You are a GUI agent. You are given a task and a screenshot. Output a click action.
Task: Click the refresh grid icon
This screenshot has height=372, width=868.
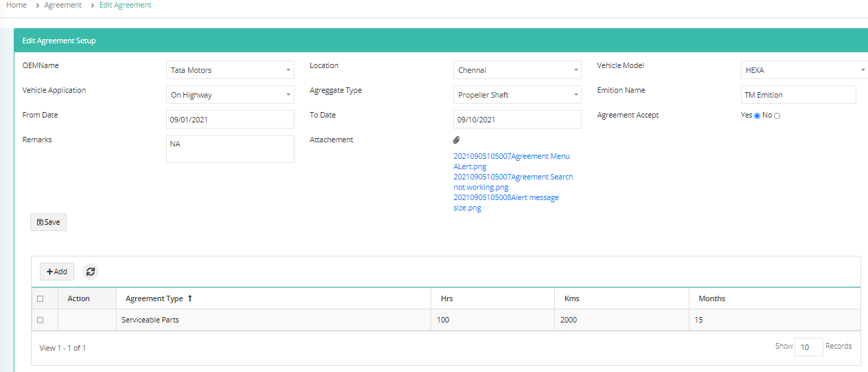click(x=91, y=272)
